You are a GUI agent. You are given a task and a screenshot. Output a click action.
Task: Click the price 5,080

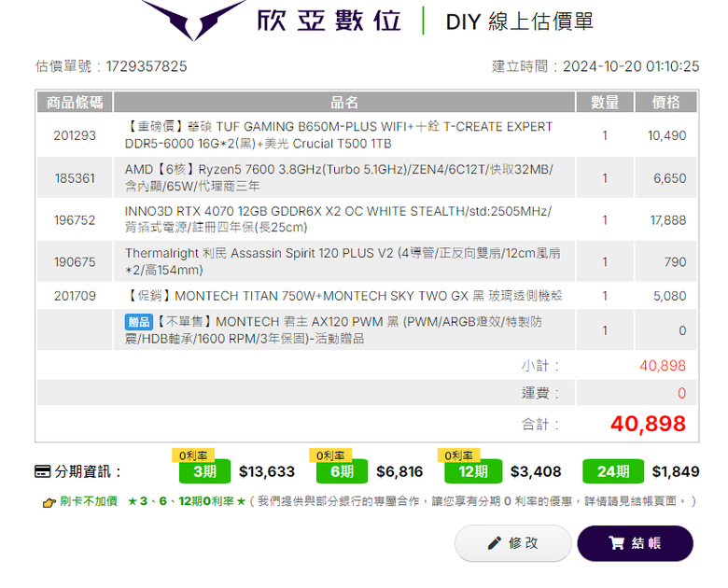click(669, 296)
